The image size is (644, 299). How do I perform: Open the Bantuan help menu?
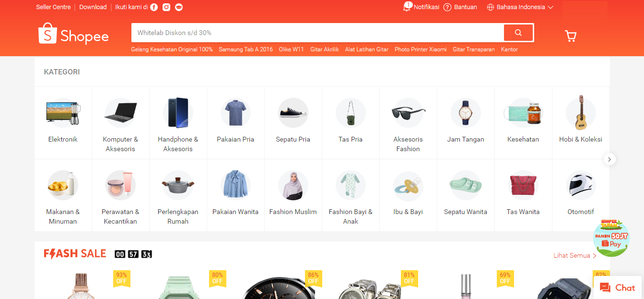[460, 7]
